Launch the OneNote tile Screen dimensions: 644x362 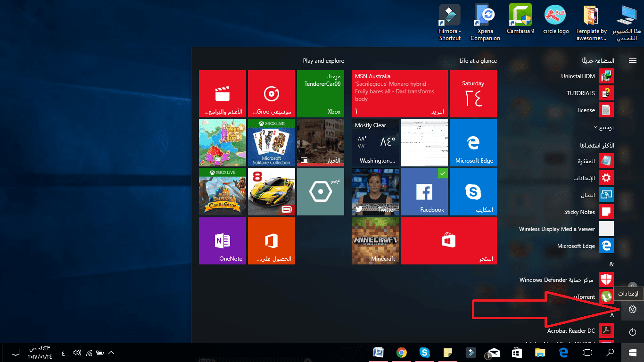[223, 241]
